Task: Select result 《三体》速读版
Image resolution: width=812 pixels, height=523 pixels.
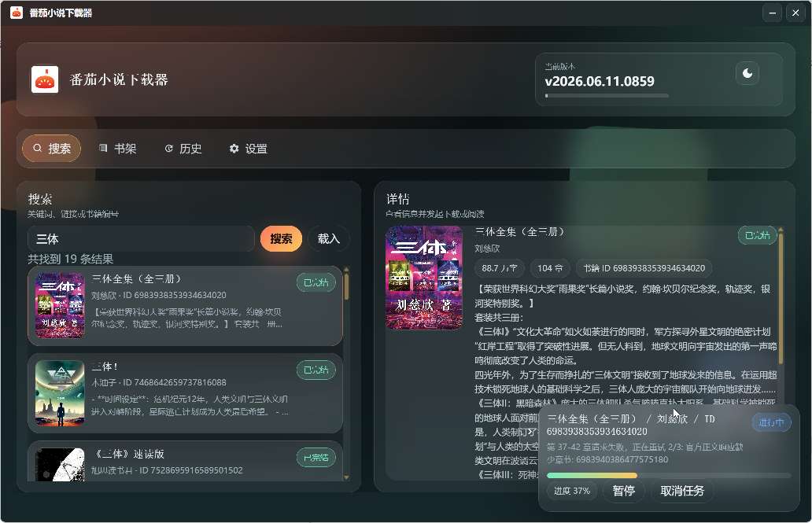Action: 186,462
